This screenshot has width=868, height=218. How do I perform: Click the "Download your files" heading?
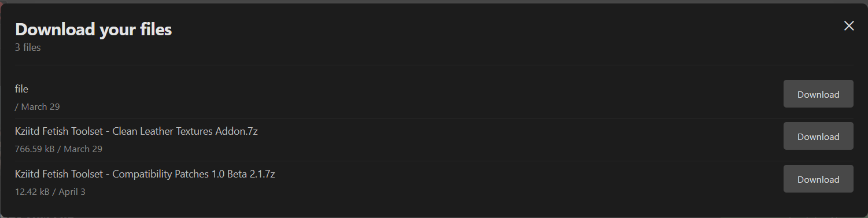point(93,29)
